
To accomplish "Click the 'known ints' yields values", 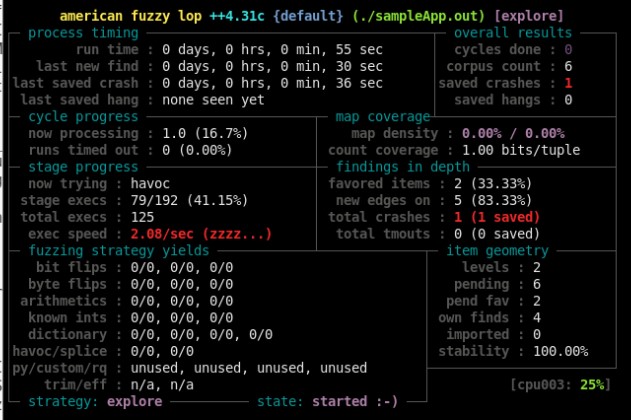I will [x=182, y=318].
